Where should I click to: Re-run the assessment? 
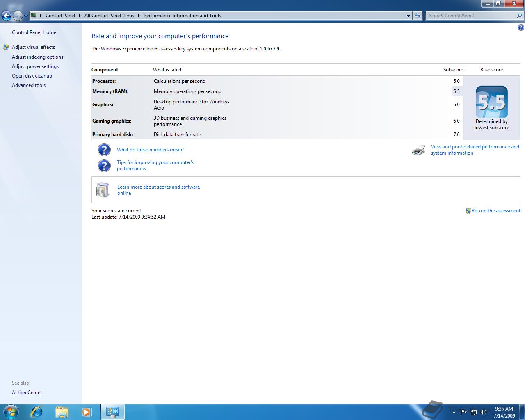tap(496, 211)
